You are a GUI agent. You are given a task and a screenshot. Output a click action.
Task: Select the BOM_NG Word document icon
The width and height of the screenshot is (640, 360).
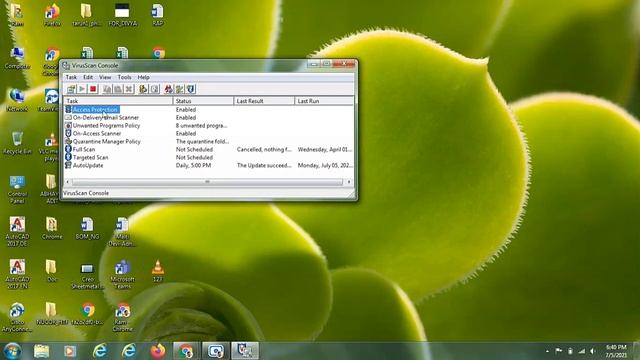(x=87, y=228)
